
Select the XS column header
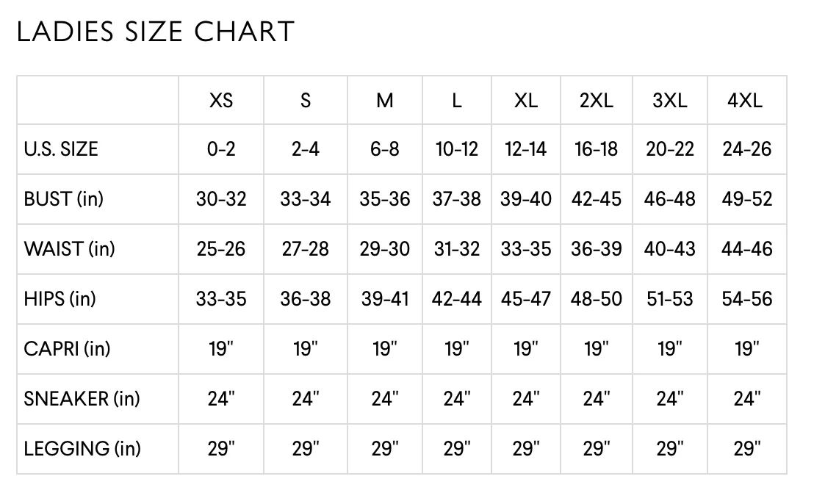pos(221,100)
